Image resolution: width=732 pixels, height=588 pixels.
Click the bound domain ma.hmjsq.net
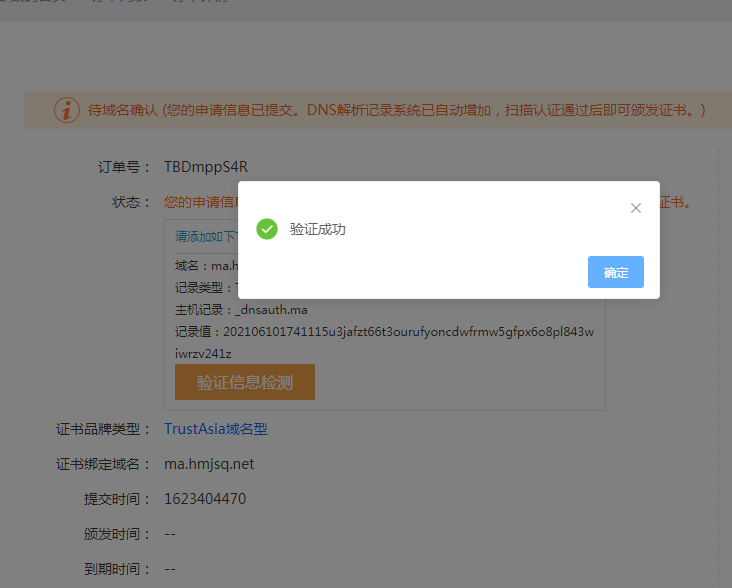(x=209, y=464)
